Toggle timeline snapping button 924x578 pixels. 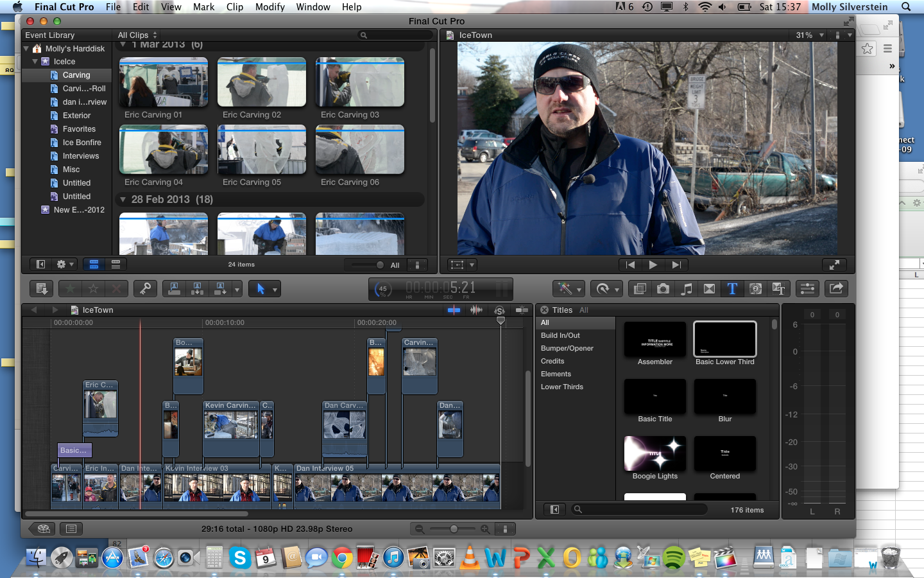click(522, 310)
